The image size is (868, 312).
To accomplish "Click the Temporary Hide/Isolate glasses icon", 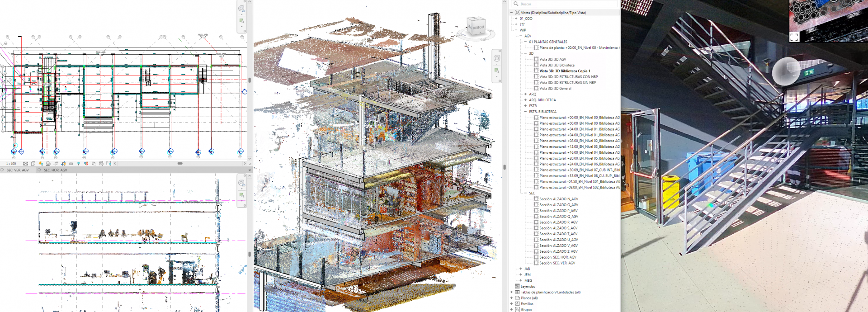I will (71, 164).
